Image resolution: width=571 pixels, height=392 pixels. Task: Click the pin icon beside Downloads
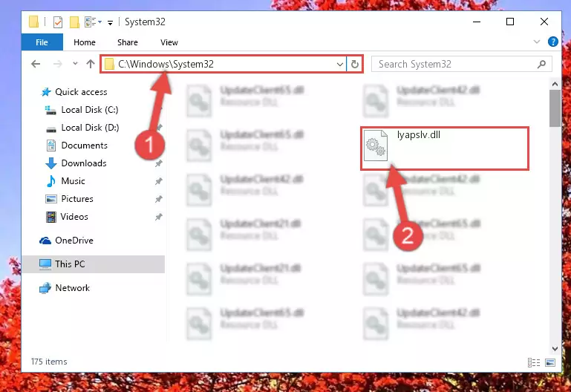(x=158, y=163)
